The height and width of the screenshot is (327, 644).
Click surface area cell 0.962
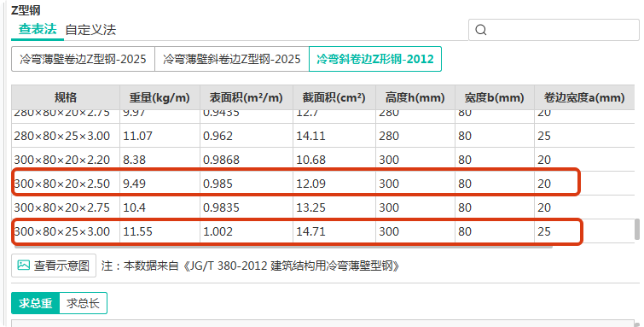pyautogui.click(x=247, y=136)
